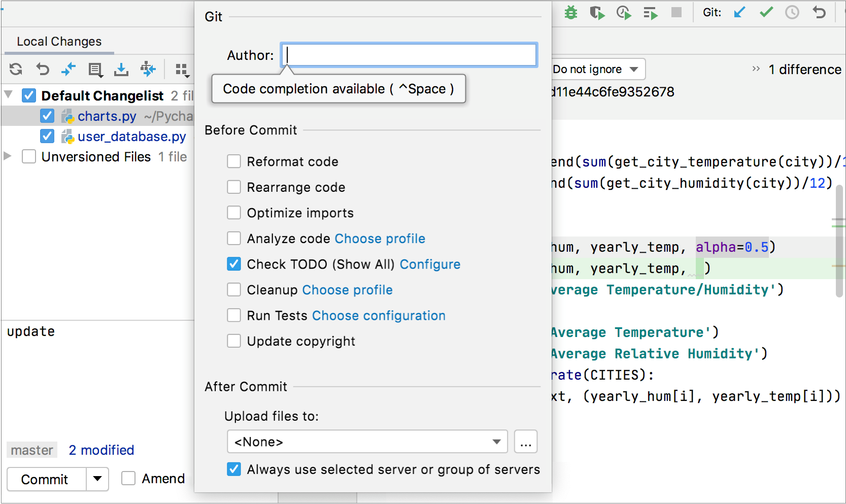The width and height of the screenshot is (846, 504).
Task: Open the Upload files to dropdown
Action: pyautogui.click(x=496, y=442)
